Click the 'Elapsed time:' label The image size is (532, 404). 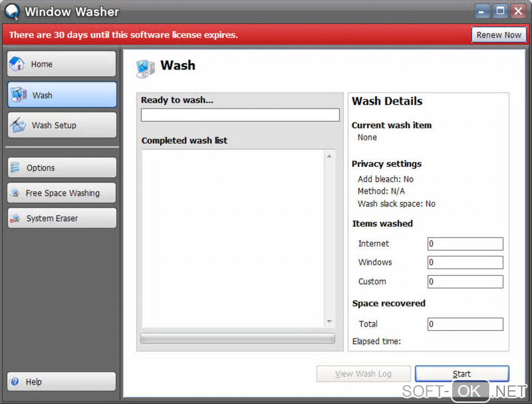coord(377,341)
